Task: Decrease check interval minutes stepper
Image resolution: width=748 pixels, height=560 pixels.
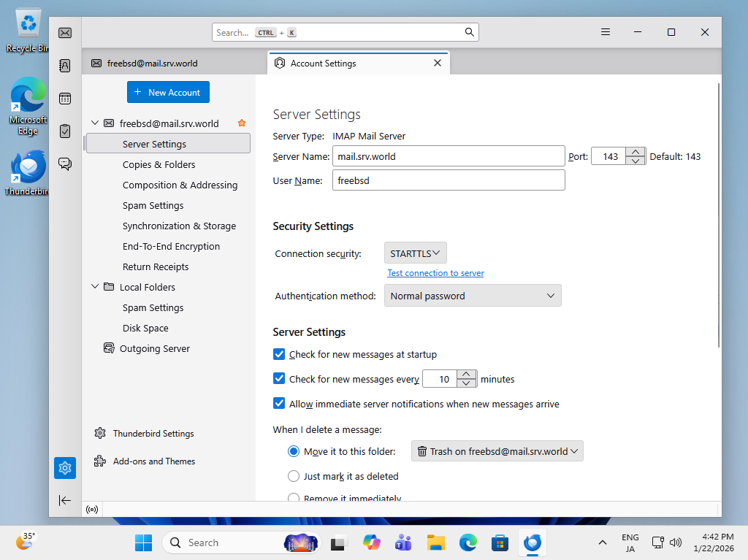Action: [467, 383]
